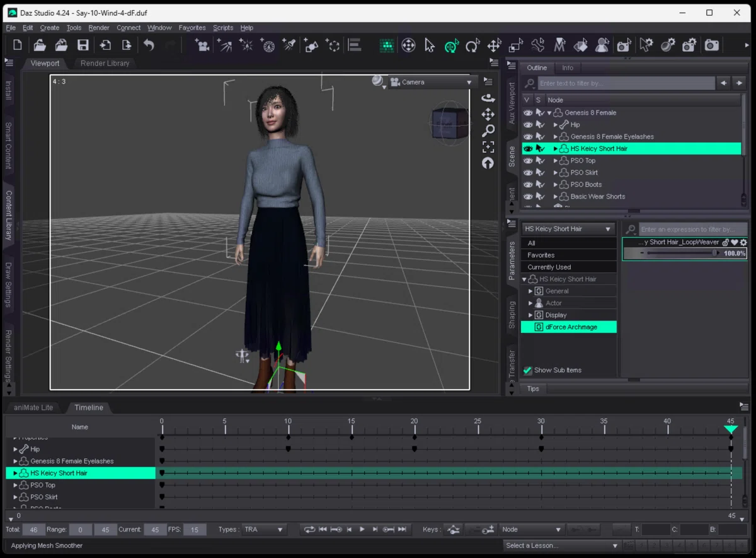Create a new null object

(x=333, y=45)
